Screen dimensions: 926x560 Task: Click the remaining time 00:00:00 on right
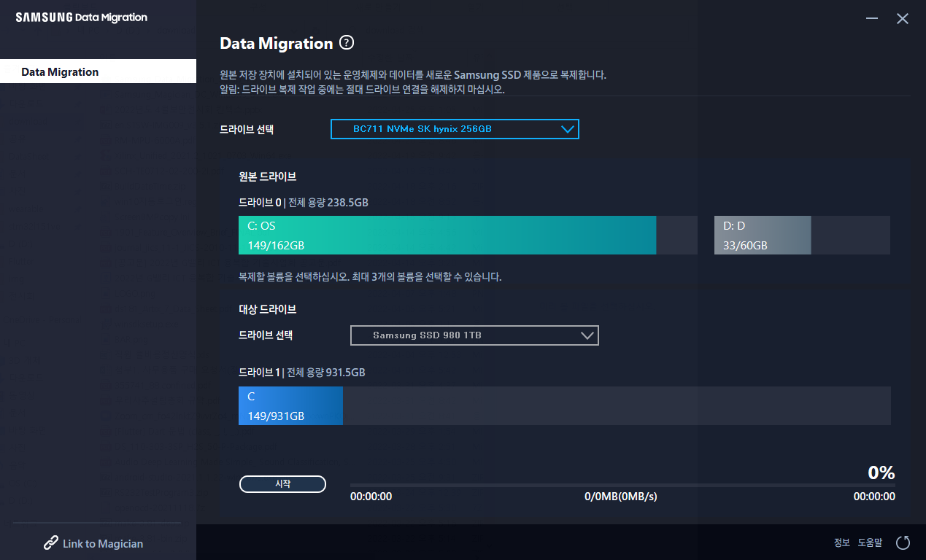point(874,497)
